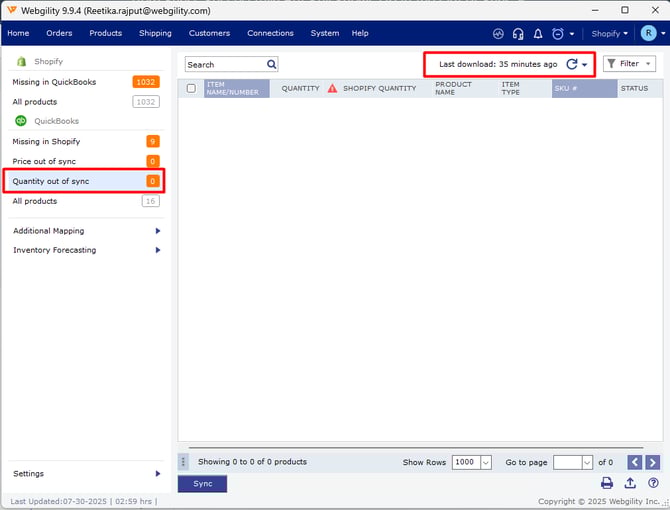This screenshot has width=670, height=510.
Task: Open the notifications bell
Action: coord(538,33)
